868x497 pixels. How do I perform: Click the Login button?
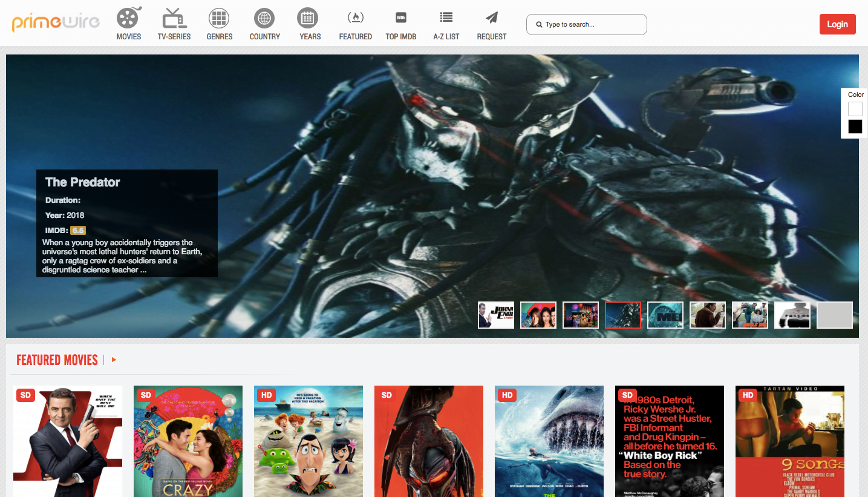tap(838, 24)
